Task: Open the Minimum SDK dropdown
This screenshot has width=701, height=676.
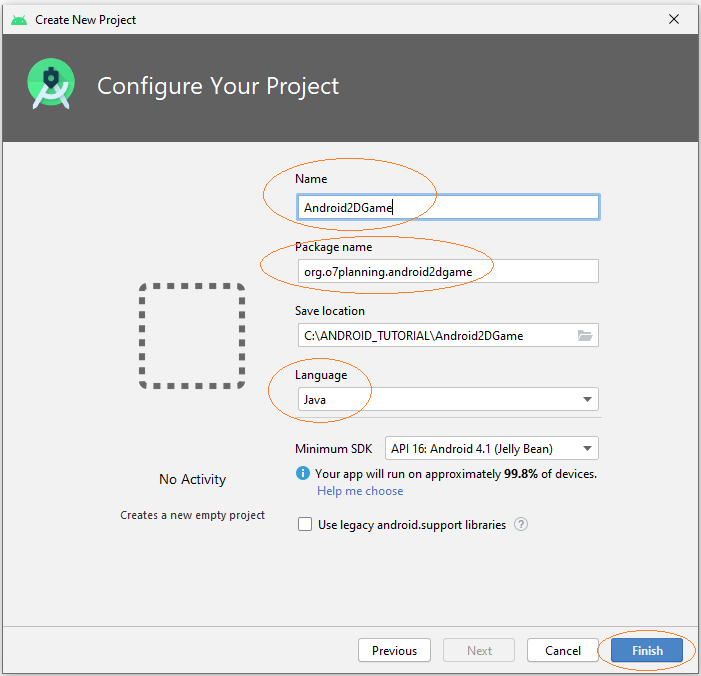Action: (492, 448)
